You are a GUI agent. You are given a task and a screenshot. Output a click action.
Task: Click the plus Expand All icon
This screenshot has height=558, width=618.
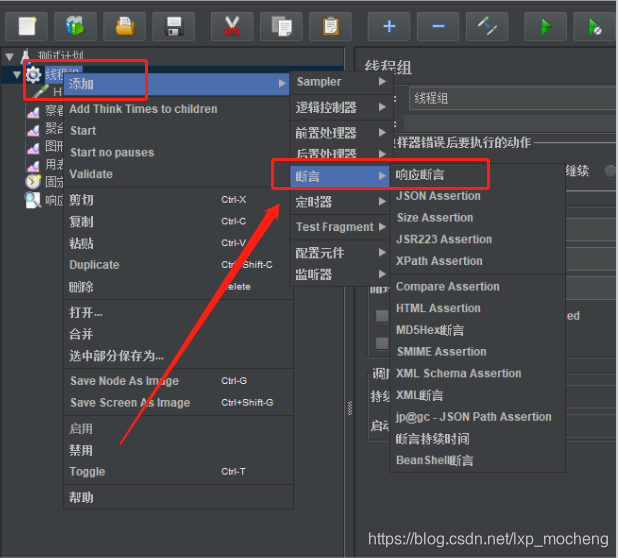389,26
